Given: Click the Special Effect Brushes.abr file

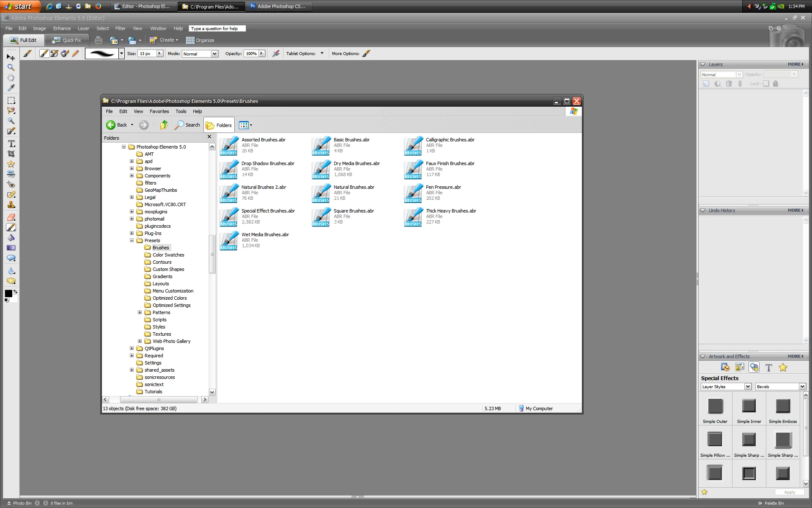Looking at the screenshot, I should tap(268, 211).
